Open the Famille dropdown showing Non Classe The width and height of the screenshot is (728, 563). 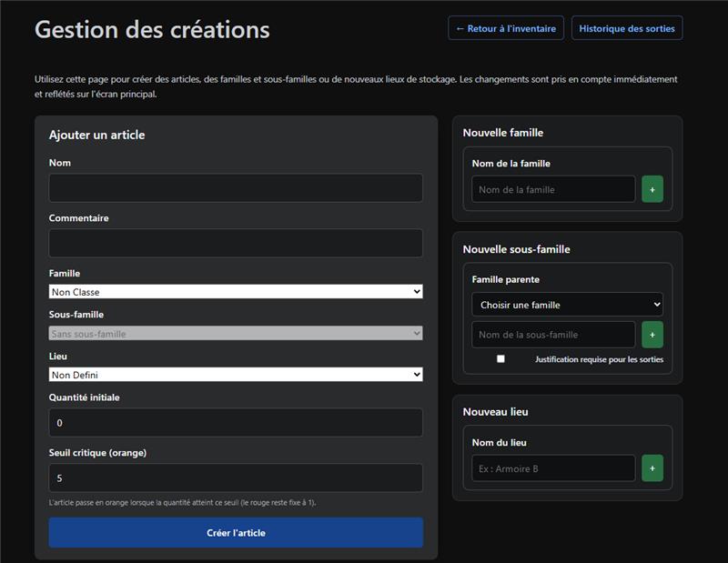pyautogui.click(x=236, y=292)
